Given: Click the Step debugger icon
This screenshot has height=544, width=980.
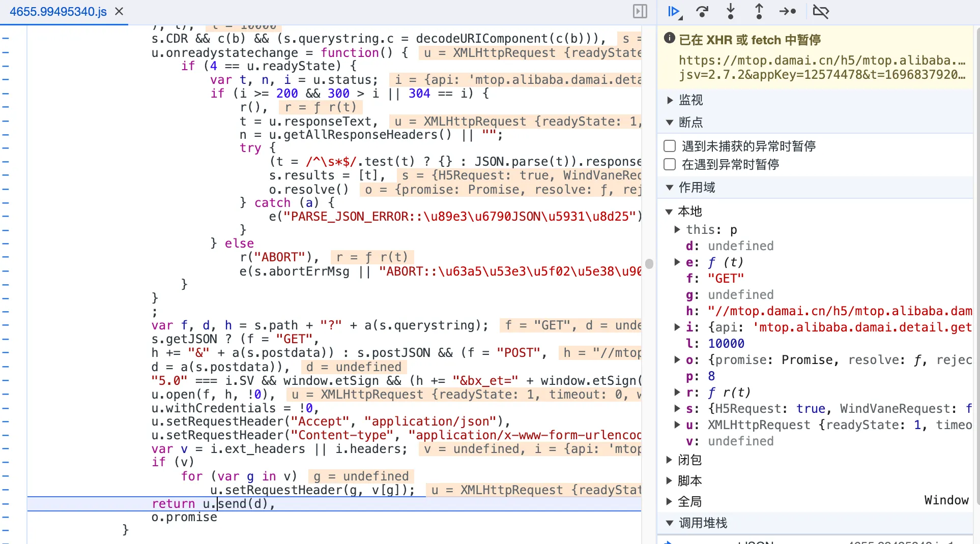Looking at the screenshot, I should click(x=787, y=12).
